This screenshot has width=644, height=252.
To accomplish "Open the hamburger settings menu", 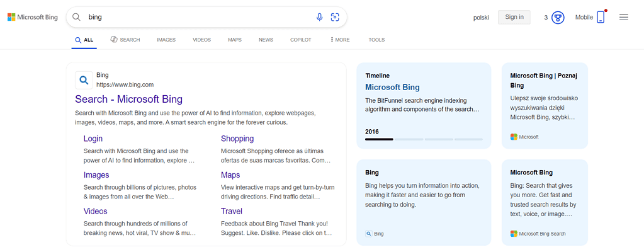I will 623,17.
